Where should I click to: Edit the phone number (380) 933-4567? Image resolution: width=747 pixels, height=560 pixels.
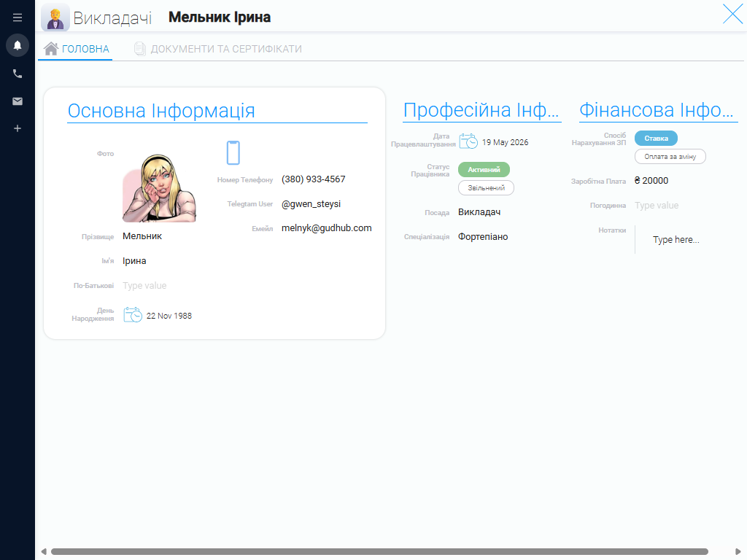(x=314, y=179)
